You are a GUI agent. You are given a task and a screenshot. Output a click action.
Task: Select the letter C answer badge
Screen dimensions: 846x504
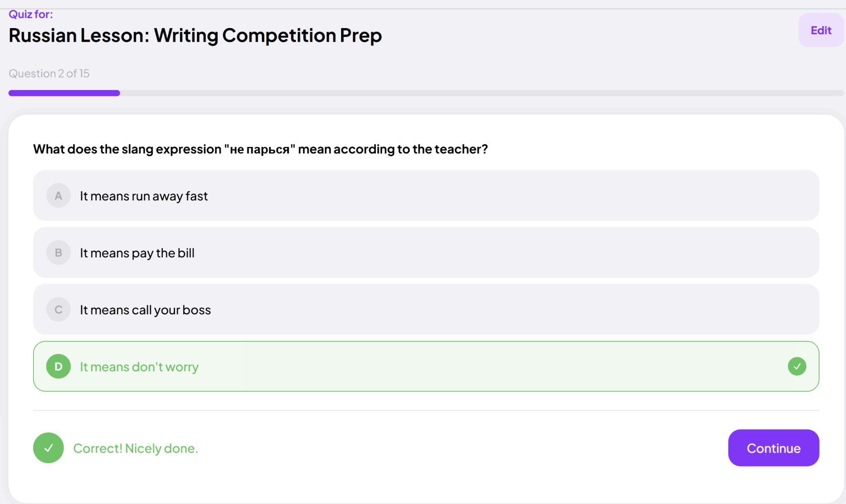tap(58, 310)
